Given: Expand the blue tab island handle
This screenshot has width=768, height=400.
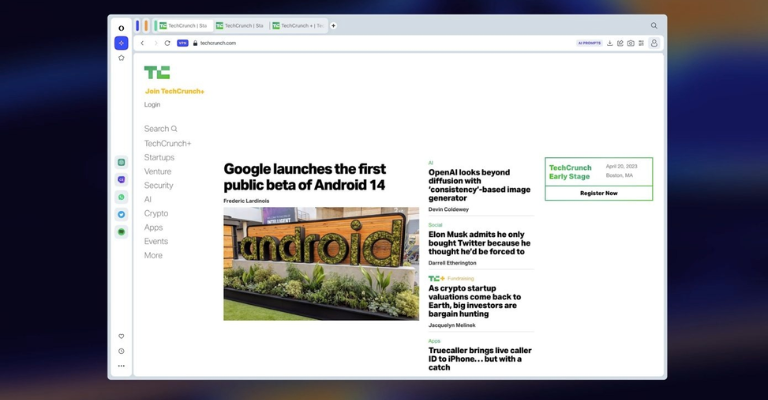Looking at the screenshot, I should click(x=138, y=26).
